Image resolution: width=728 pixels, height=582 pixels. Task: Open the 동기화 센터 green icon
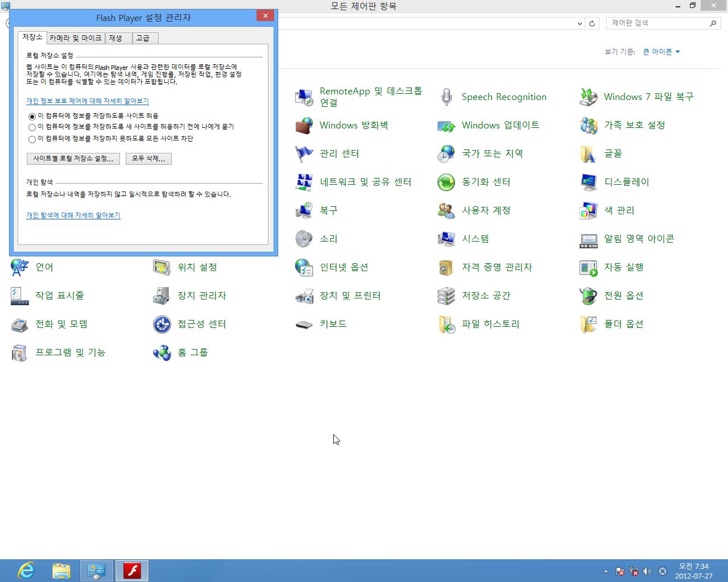click(x=446, y=182)
